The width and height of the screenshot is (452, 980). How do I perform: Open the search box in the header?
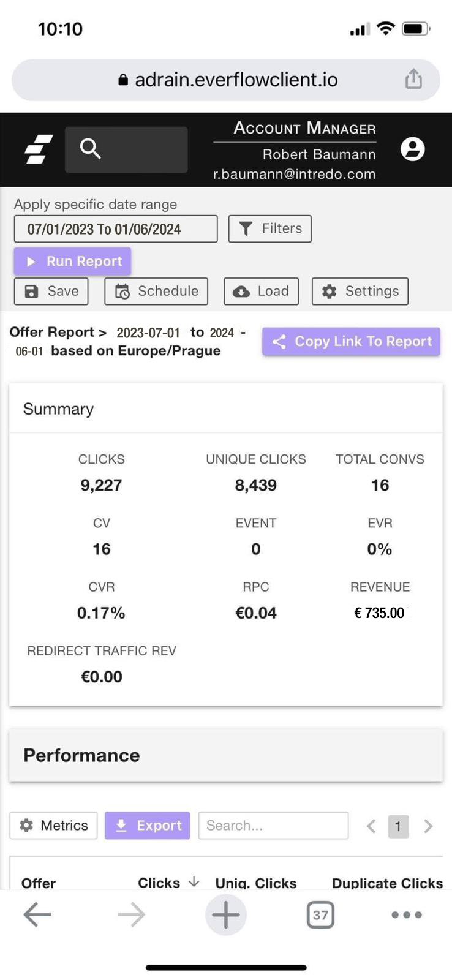126,149
